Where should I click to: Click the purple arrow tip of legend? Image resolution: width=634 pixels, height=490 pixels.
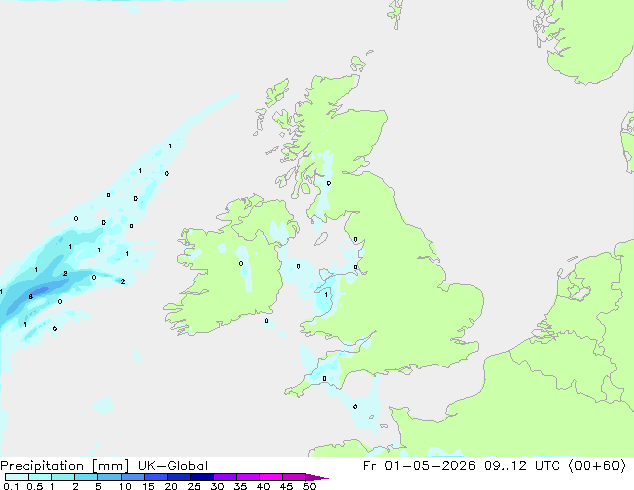pos(317,478)
